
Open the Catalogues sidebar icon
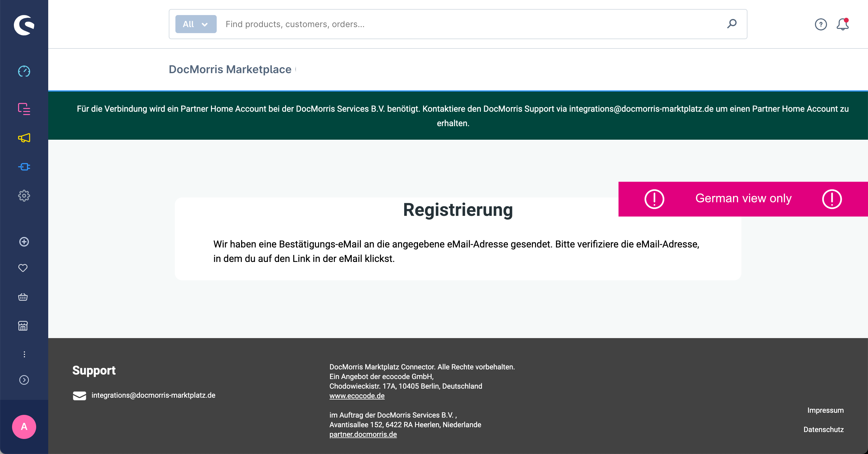pyautogui.click(x=24, y=109)
